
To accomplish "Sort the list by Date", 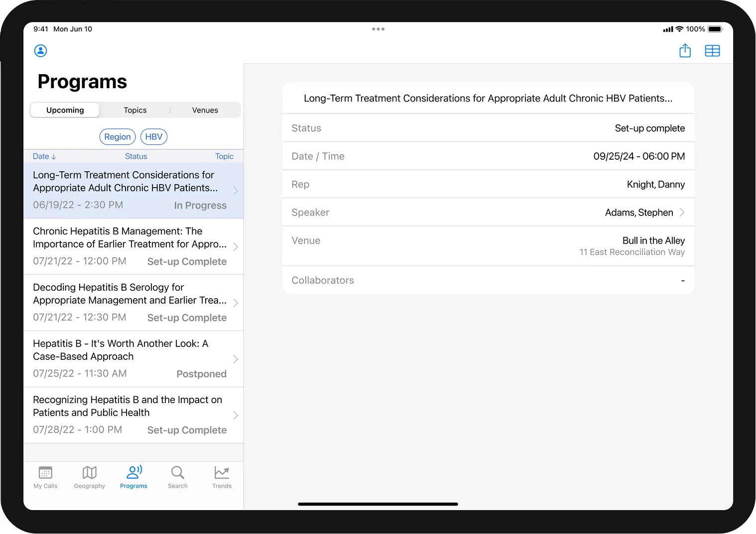I will click(44, 156).
